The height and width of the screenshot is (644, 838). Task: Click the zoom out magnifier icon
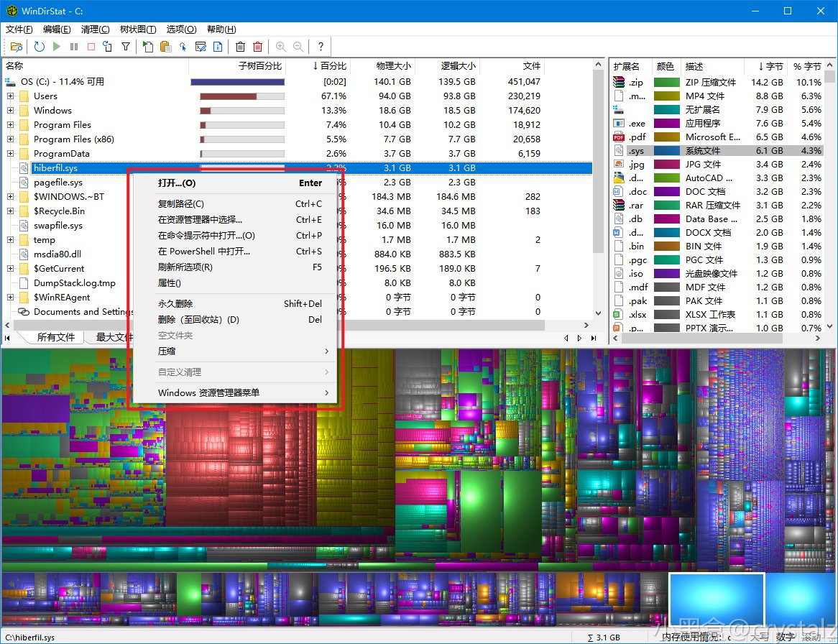coord(298,47)
